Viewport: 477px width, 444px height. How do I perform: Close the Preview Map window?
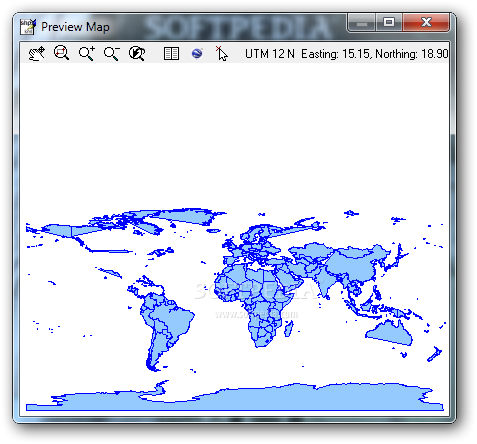(x=426, y=23)
